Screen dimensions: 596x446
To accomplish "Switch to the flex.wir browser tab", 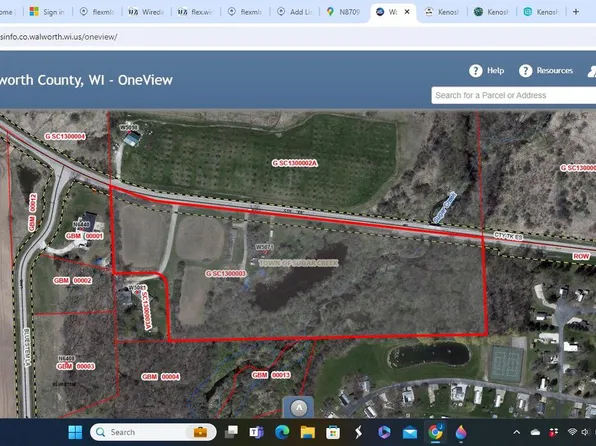I will [x=196, y=12].
